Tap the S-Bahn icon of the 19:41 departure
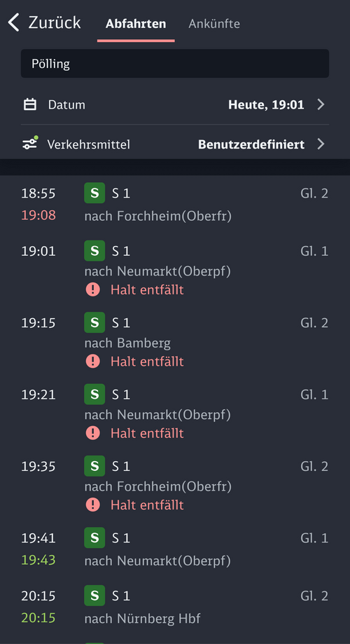 [x=94, y=537]
